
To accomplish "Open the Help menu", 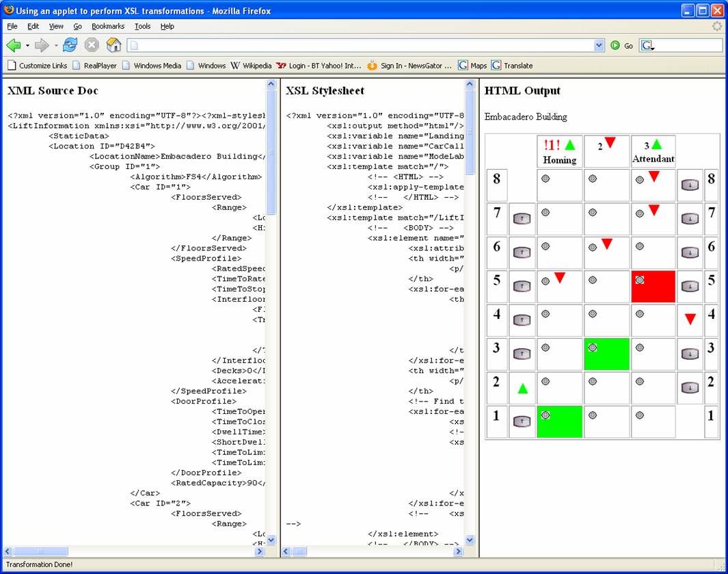I will point(167,26).
